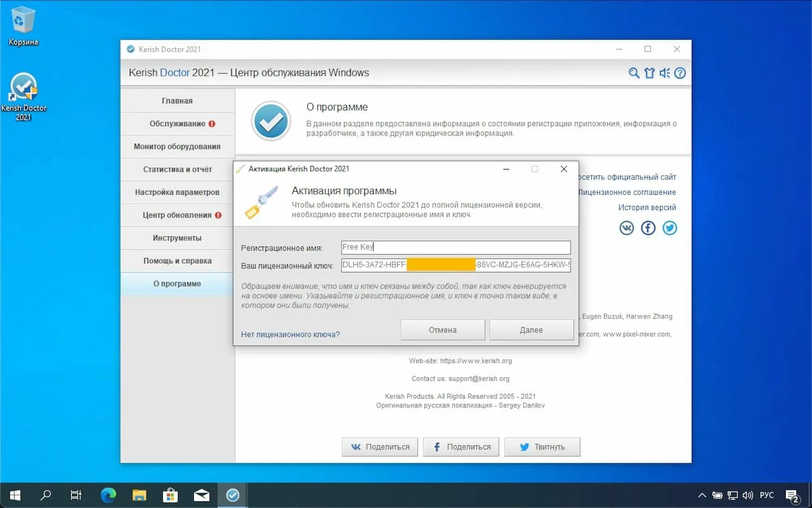Open Монитор оборудования section
Viewport: 812px width, 508px height.
pos(178,147)
